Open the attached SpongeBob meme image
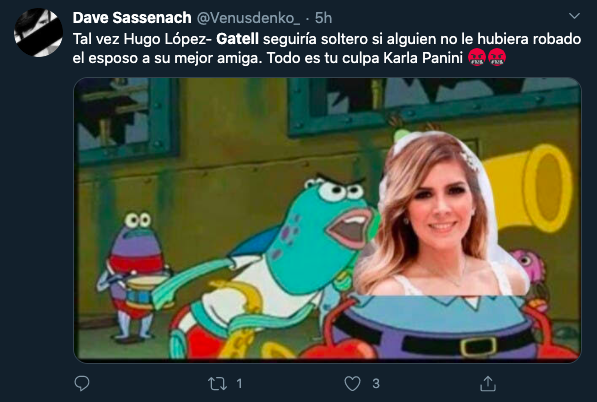597x402 pixels. 327,220
